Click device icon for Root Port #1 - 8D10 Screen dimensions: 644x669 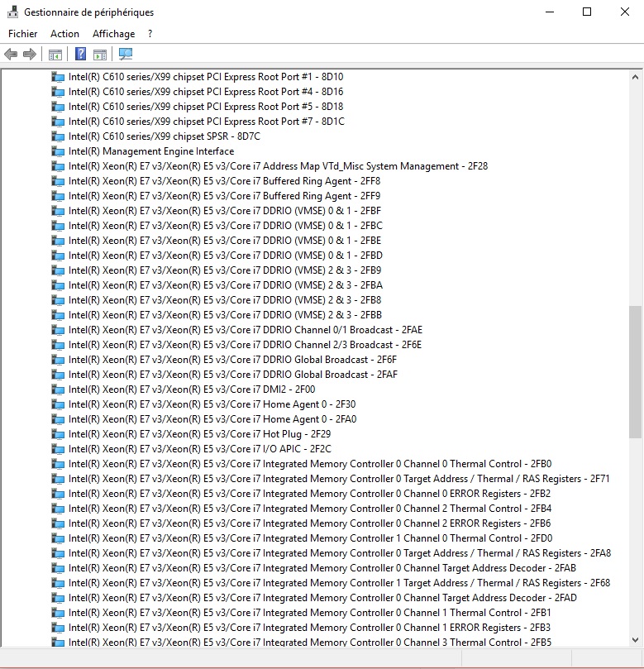pos(58,77)
